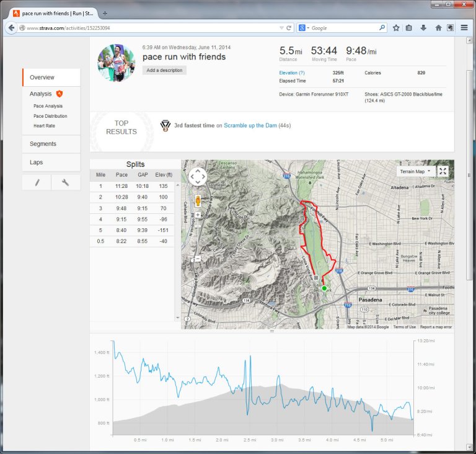
Task: Click the GAP column header
Action: tap(143, 175)
